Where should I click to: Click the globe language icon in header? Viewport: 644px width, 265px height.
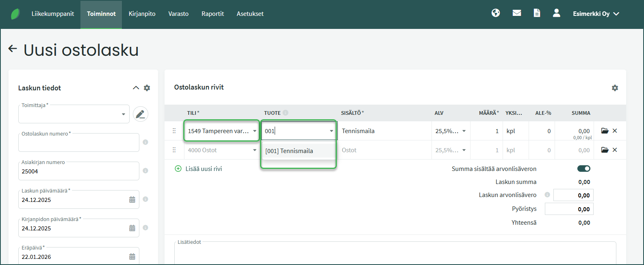click(x=496, y=13)
